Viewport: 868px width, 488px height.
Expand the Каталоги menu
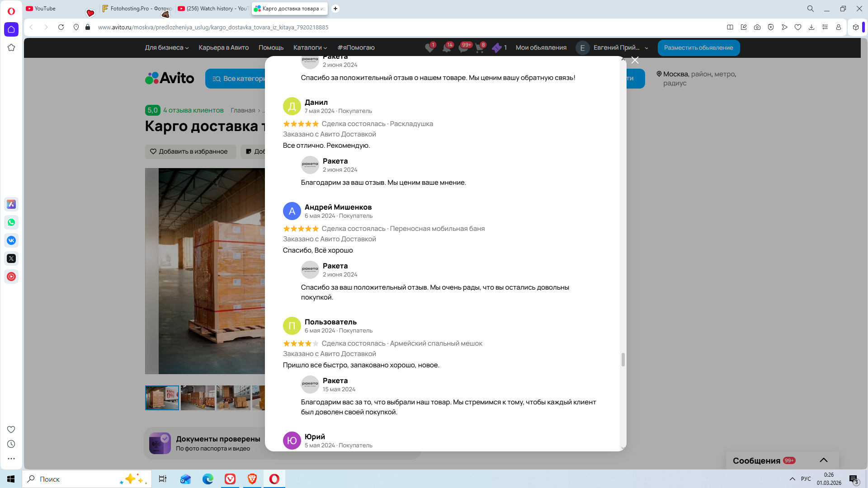tap(310, 47)
